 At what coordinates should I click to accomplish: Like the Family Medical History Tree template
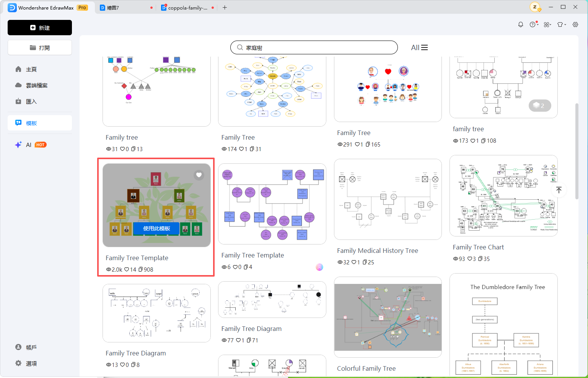pos(354,262)
